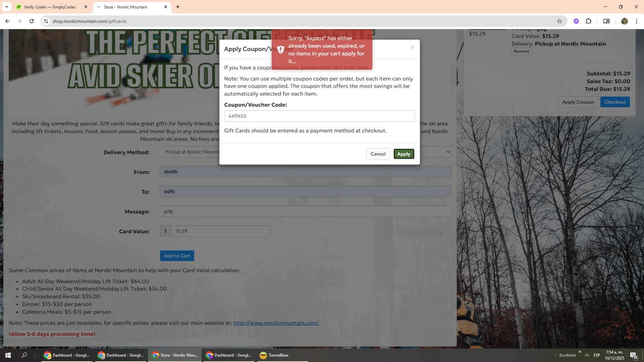This screenshot has height=362, width=644.
Task: Switch to first Dashboard Chrome taskbar window
Action: 67,355
